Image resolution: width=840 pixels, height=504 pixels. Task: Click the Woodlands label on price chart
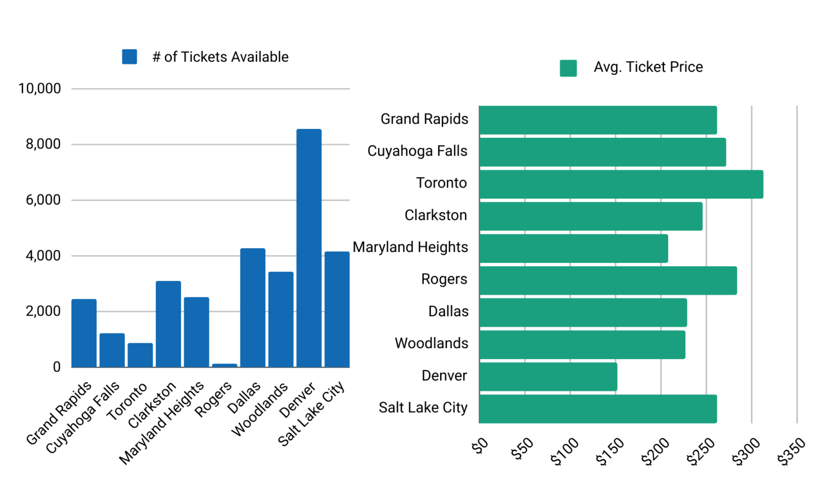click(x=431, y=343)
